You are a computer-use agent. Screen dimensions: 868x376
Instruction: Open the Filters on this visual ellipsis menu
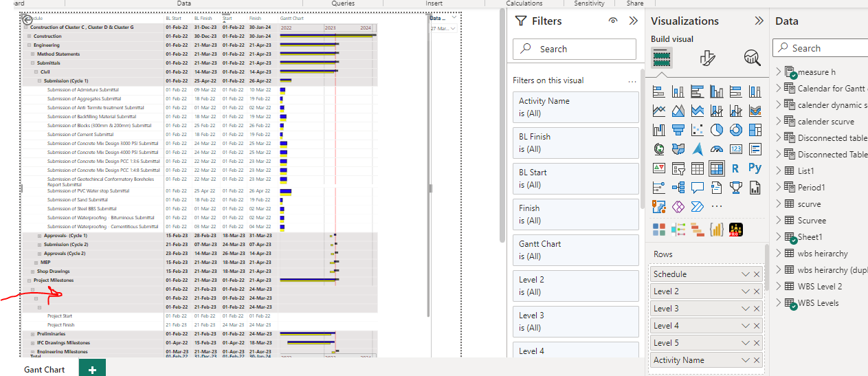632,81
